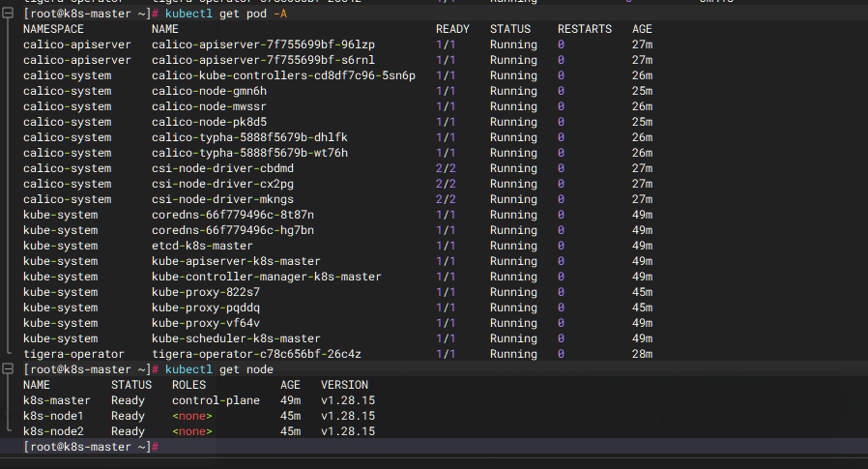Select pod kube-scheduler-k8s-master
The image size is (868, 469).
click(236, 338)
